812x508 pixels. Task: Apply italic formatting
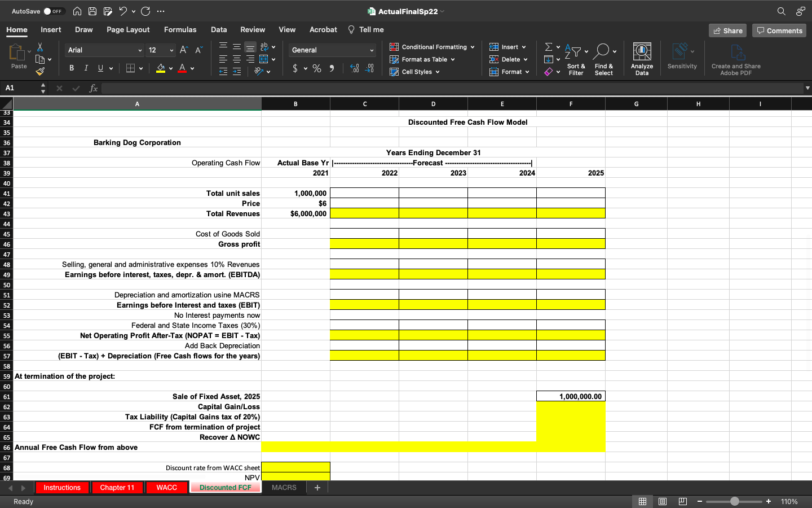(x=86, y=68)
